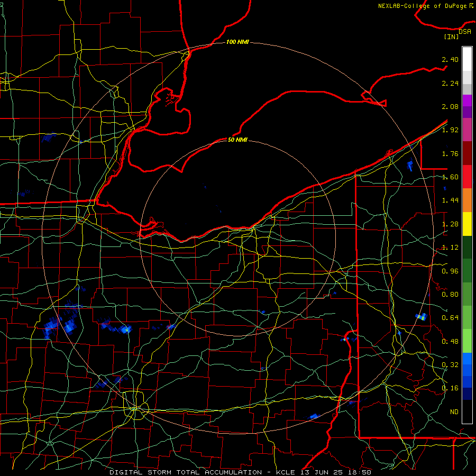Viewport: 476px width, 476px height.
Task: Click the 1.60 legend value
Action: 450,177
